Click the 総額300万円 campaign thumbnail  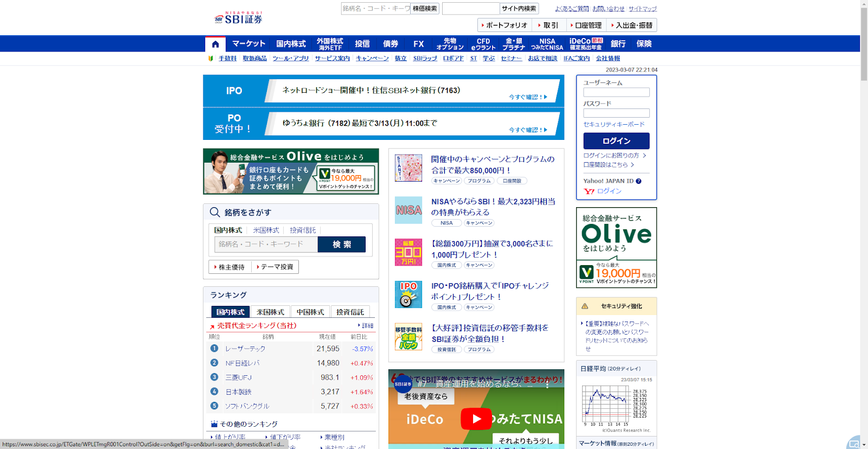409,252
